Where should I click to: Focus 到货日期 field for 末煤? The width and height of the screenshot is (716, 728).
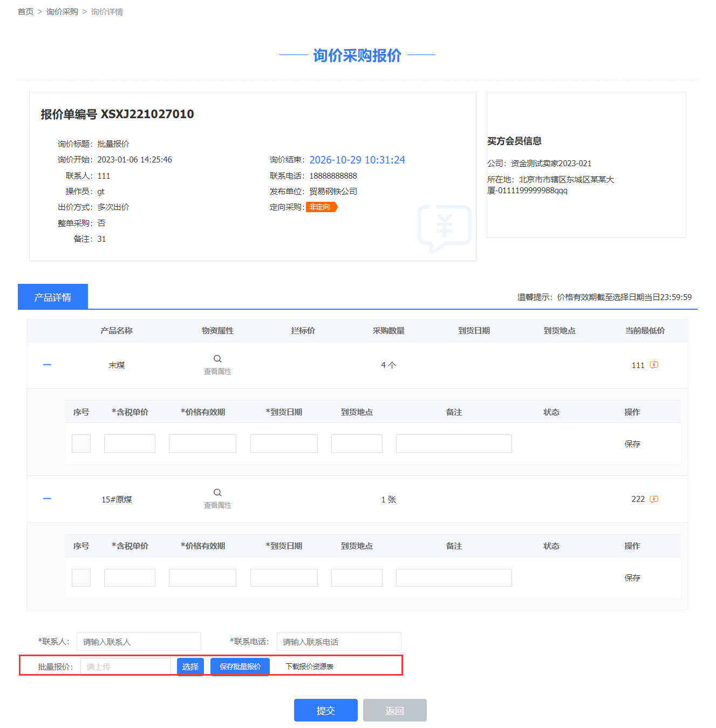coord(284,444)
